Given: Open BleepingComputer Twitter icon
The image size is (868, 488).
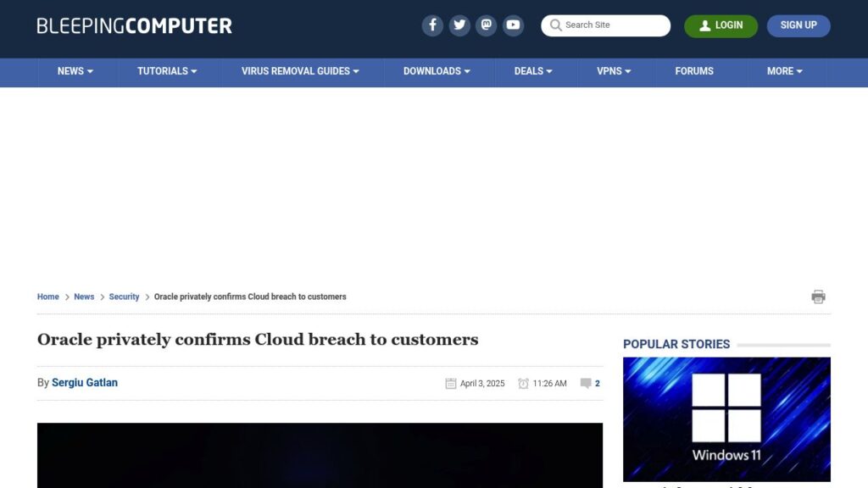Looking at the screenshot, I should [459, 25].
